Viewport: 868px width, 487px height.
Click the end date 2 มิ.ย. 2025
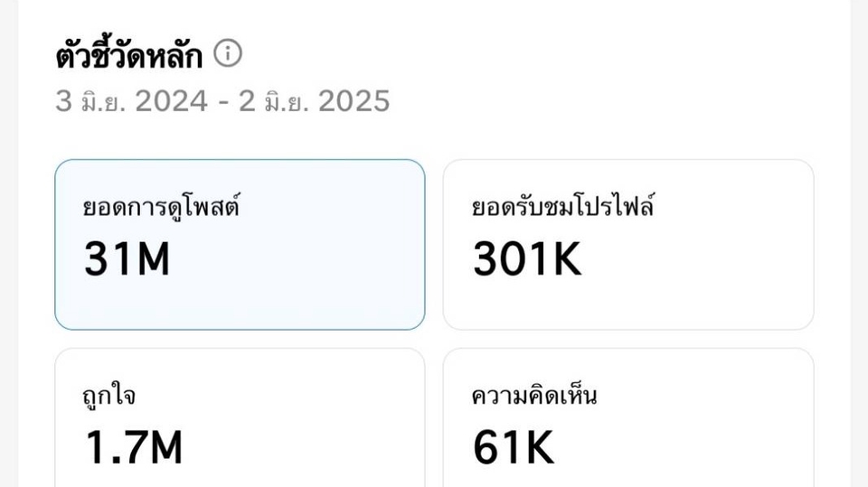[315, 101]
